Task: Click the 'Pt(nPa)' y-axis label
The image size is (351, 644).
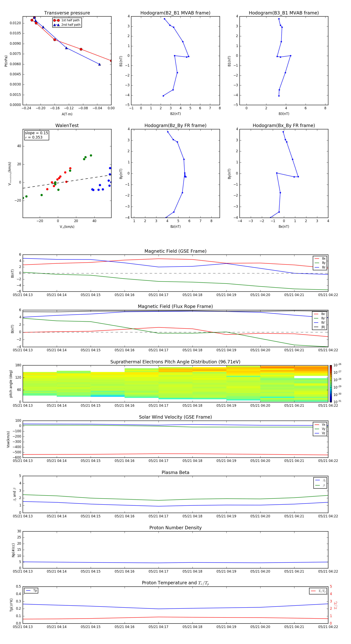Action: (x=6, y=61)
